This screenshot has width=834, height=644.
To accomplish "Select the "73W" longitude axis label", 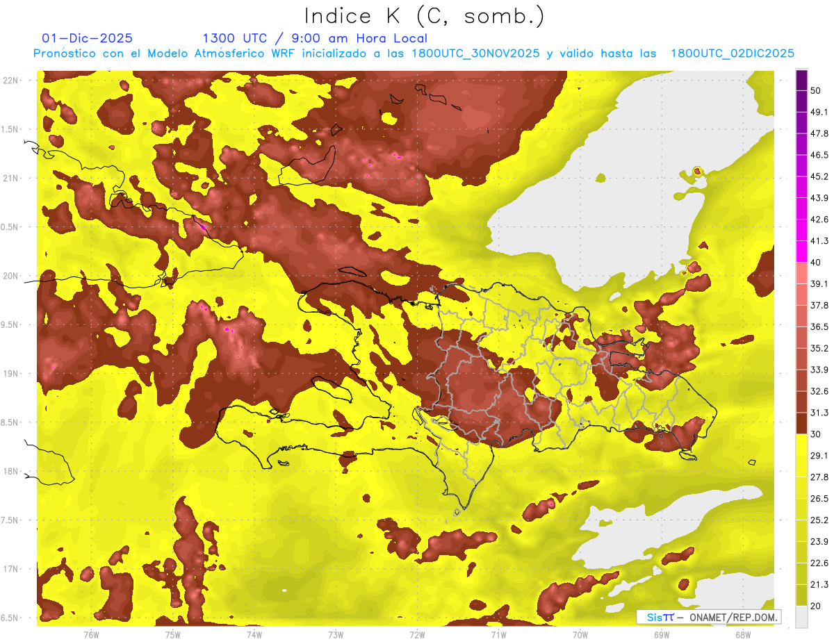I will 336,635.
